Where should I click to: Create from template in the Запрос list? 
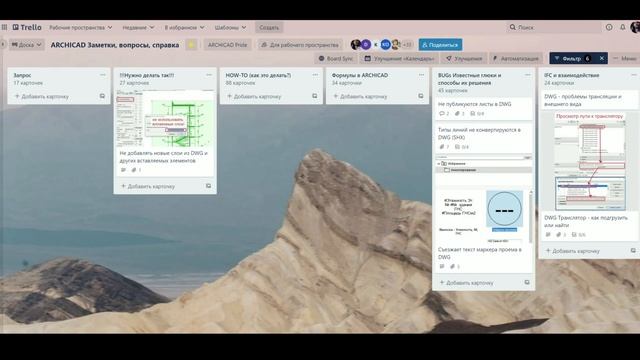(102, 96)
